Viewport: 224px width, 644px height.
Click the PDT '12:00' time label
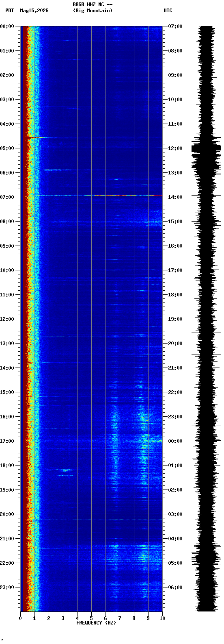[7, 319]
